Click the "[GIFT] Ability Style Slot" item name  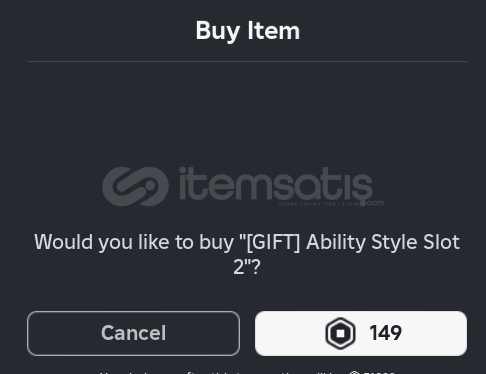(x=353, y=242)
